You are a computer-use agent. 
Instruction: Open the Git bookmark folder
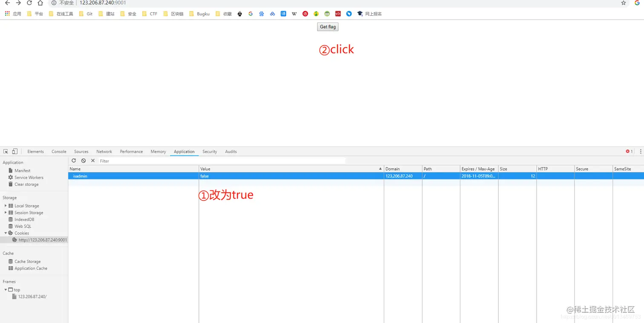click(x=86, y=14)
